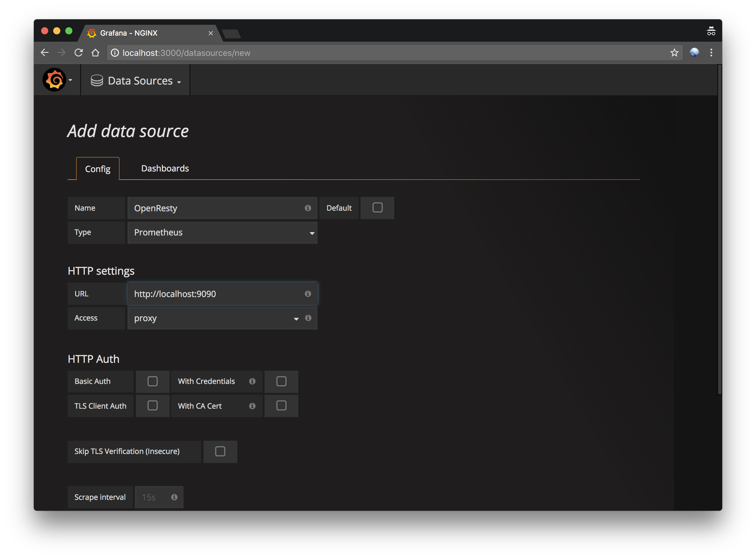Viewport: 756px width, 559px height.
Task: Select the Config tab
Action: pyautogui.click(x=98, y=169)
